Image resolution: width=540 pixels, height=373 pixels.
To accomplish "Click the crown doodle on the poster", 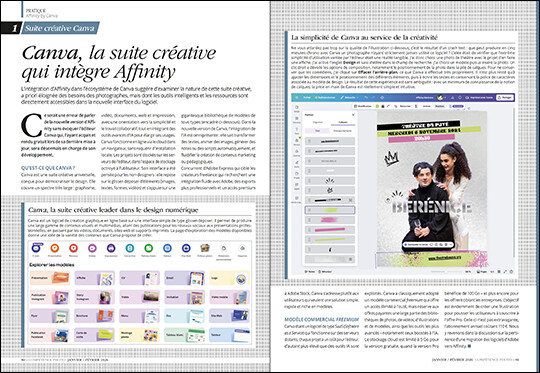I will 391,158.
